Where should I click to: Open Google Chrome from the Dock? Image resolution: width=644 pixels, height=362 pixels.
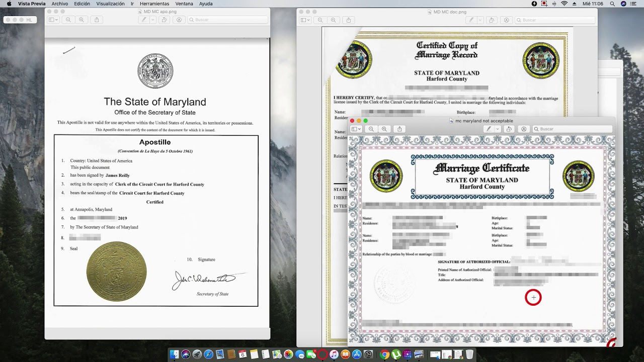pos(384,354)
